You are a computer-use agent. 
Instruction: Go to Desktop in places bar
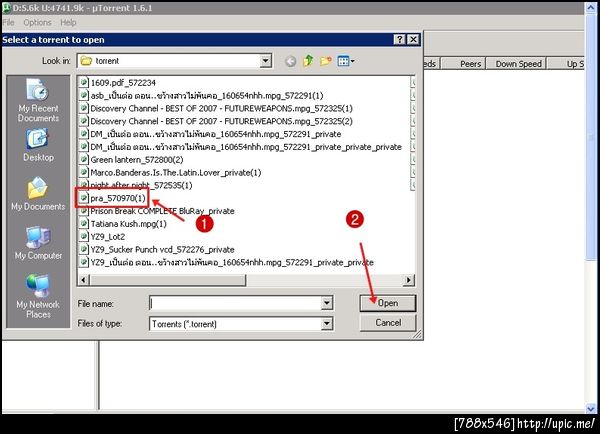click(x=38, y=145)
